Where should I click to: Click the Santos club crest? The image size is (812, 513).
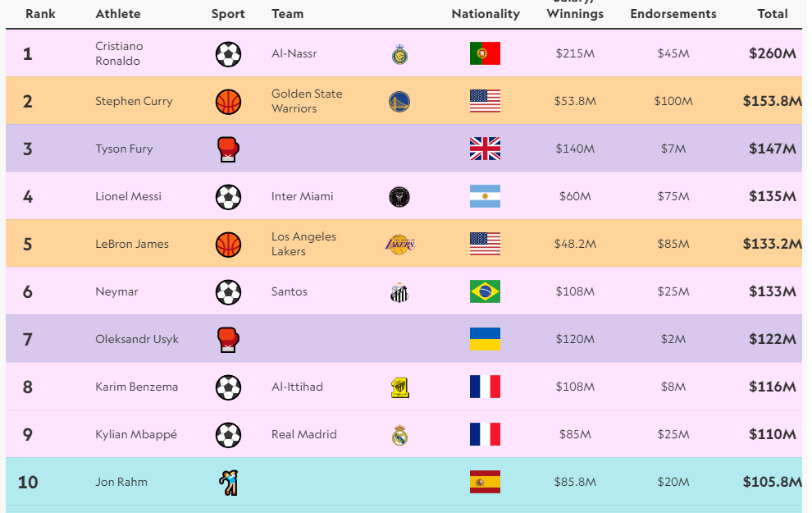click(399, 292)
